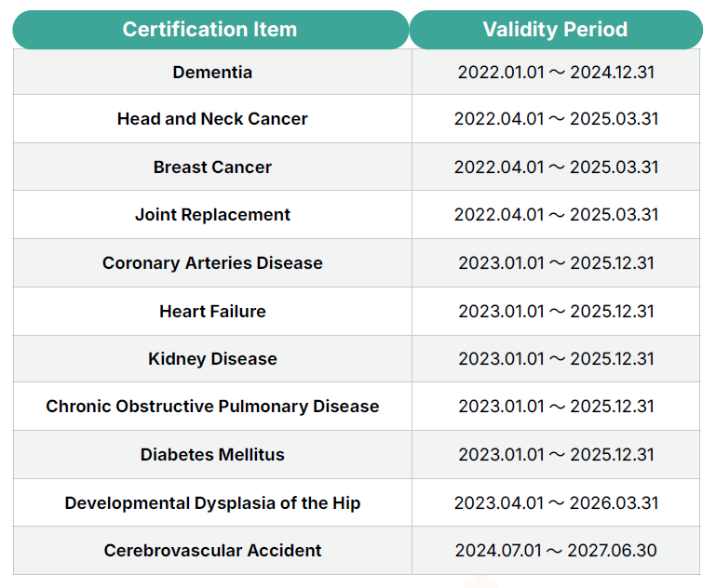Click the Heart Failure certification item

pyautogui.click(x=212, y=312)
